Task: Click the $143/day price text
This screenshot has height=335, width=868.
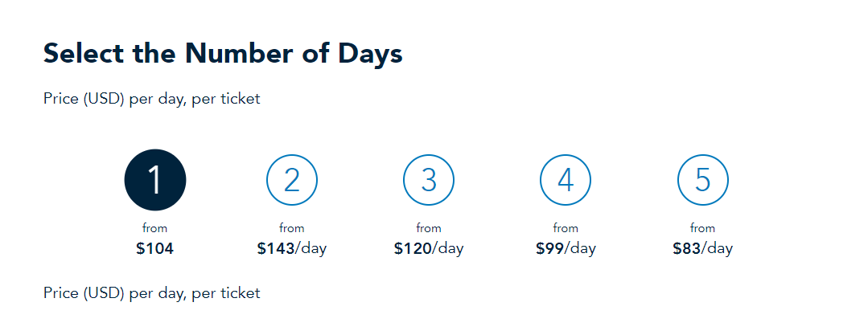Action: click(x=292, y=249)
